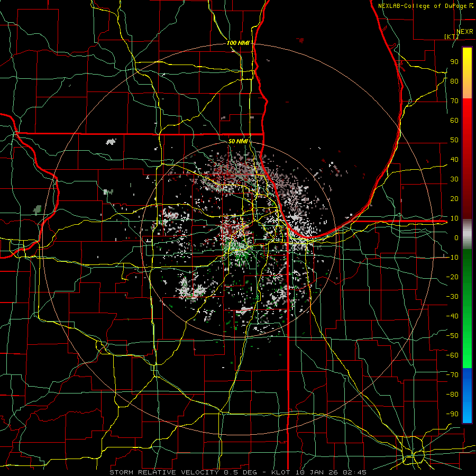
Task: Click the "50 NMI" range ring label
Action: tap(238, 141)
